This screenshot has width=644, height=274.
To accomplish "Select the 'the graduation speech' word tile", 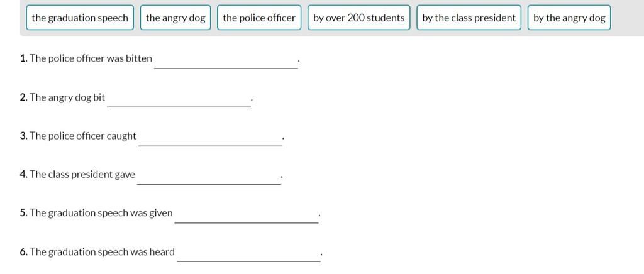I will click(x=80, y=18).
